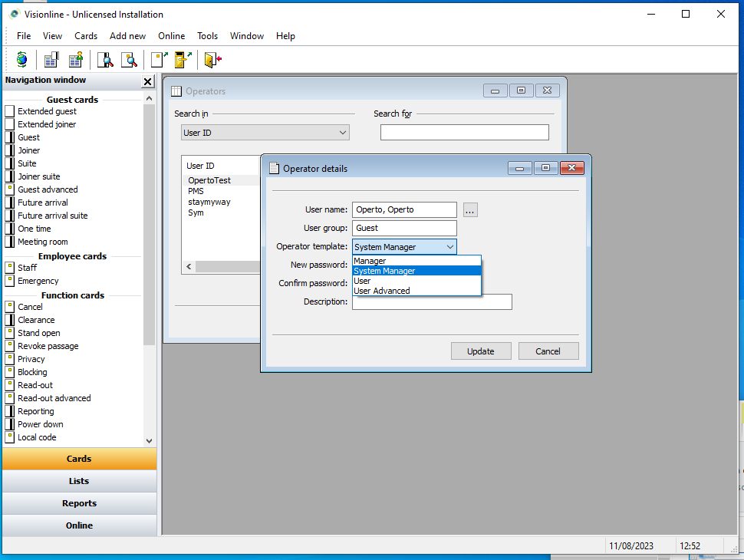Switch to the Reports navigation tab
744x560 pixels.
pos(79,503)
